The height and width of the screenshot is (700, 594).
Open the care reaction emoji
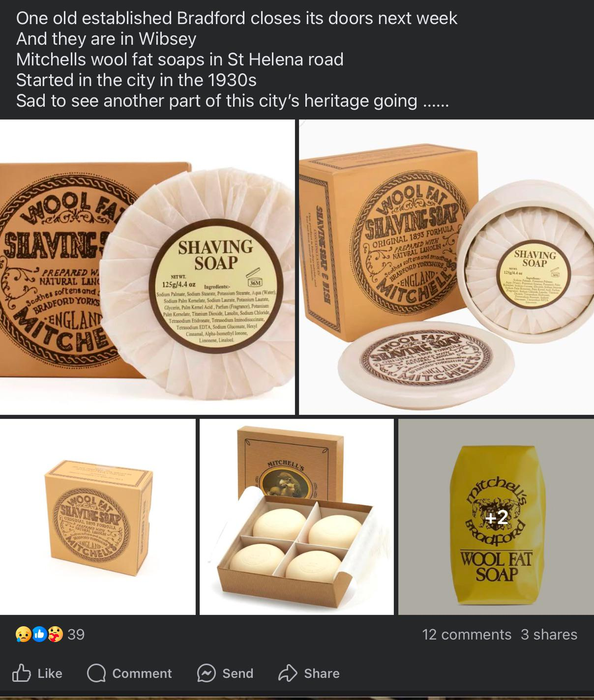(x=55, y=635)
